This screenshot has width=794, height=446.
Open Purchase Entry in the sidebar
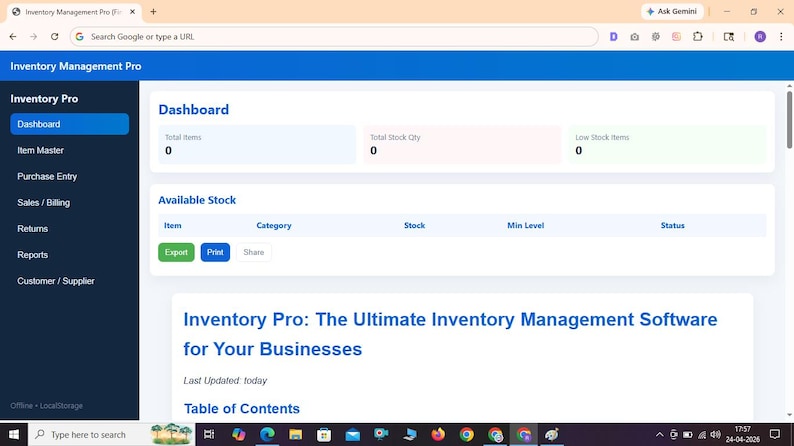tap(69, 176)
